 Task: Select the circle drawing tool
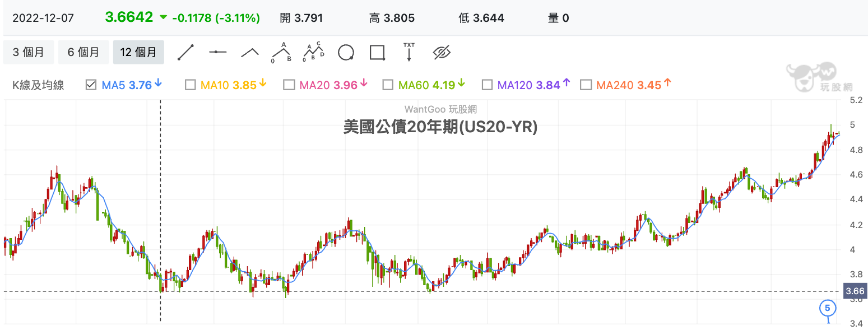pos(346,53)
